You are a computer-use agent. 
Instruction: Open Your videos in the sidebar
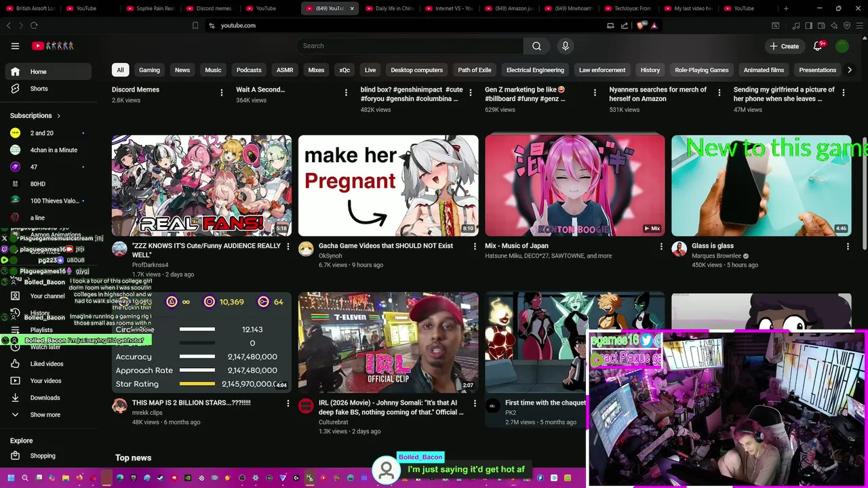coord(48,381)
